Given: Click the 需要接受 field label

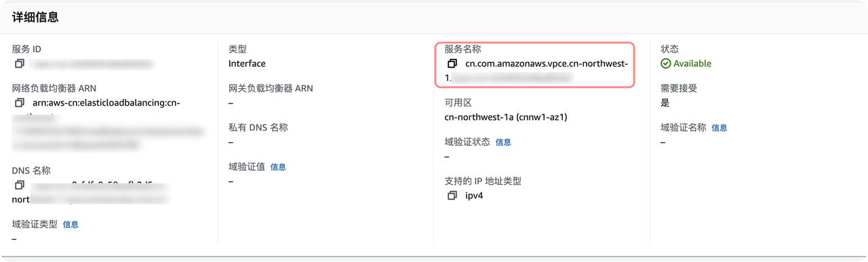Looking at the screenshot, I should pyautogui.click(x=679, y=88).
